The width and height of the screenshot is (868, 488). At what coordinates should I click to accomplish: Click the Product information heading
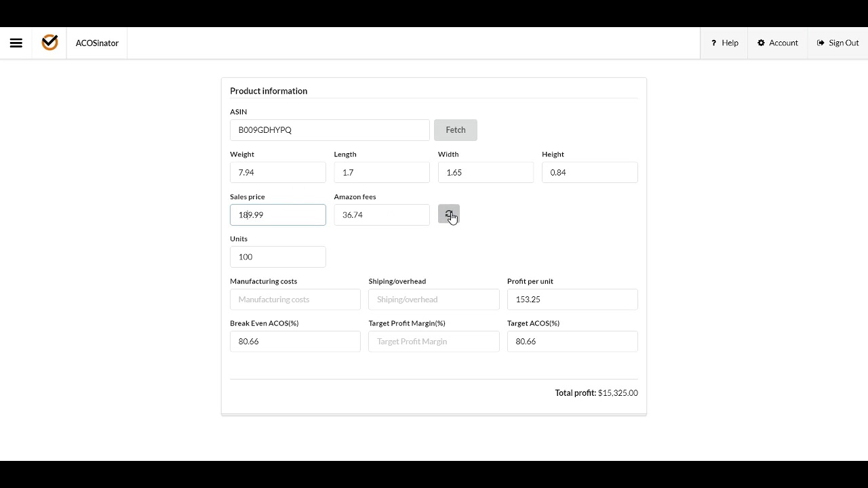tap(269, 91)
